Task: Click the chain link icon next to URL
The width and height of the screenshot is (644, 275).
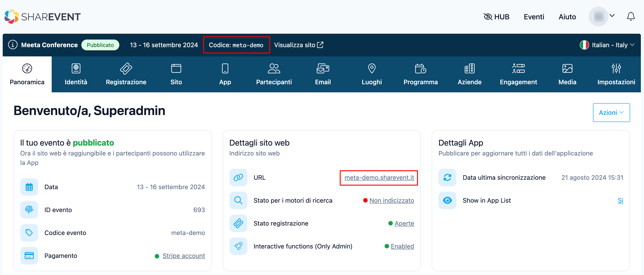Action: tap(238, 177)
